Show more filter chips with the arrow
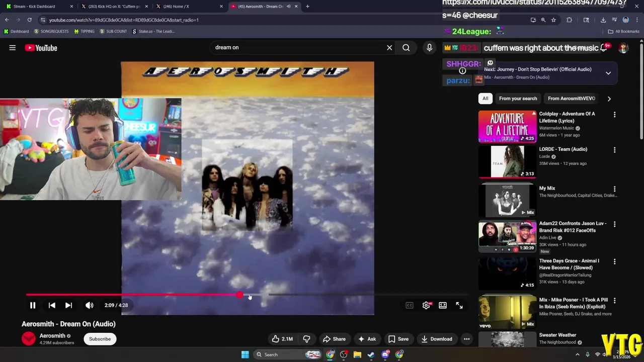The height and width of the screenshot is (362, 644). (x=609, y=99)
